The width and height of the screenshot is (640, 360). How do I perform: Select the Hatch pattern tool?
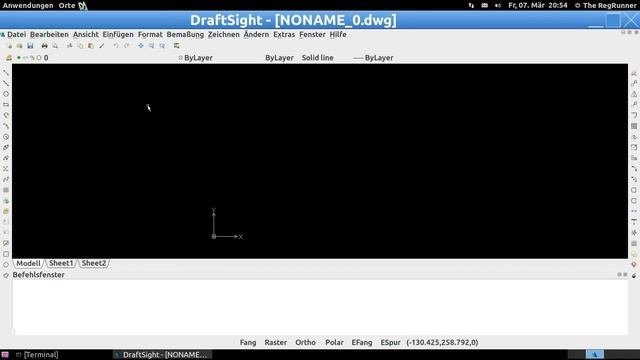[x=6, y=190]
